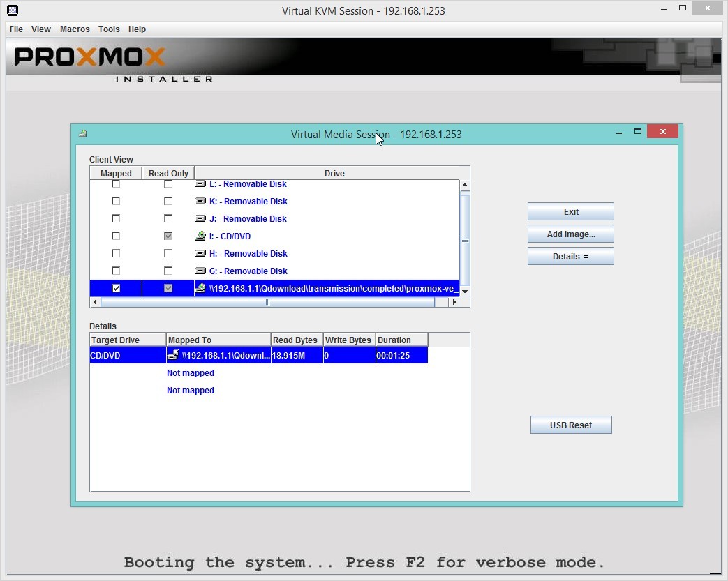Viewport: 728px width, 581px height.
Task: Uncheck Mapped for the proxmox-ve image
Action: [x=116, y=288]
